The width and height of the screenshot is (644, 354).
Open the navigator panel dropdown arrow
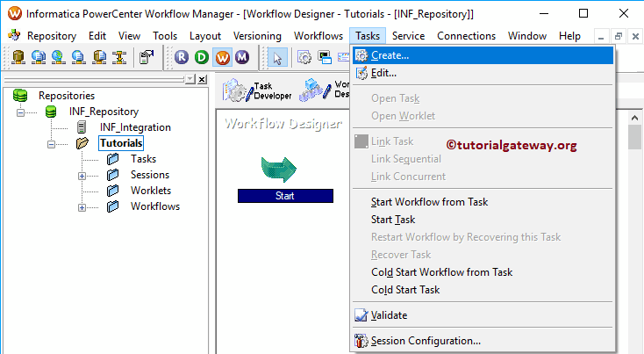(190, 79)
